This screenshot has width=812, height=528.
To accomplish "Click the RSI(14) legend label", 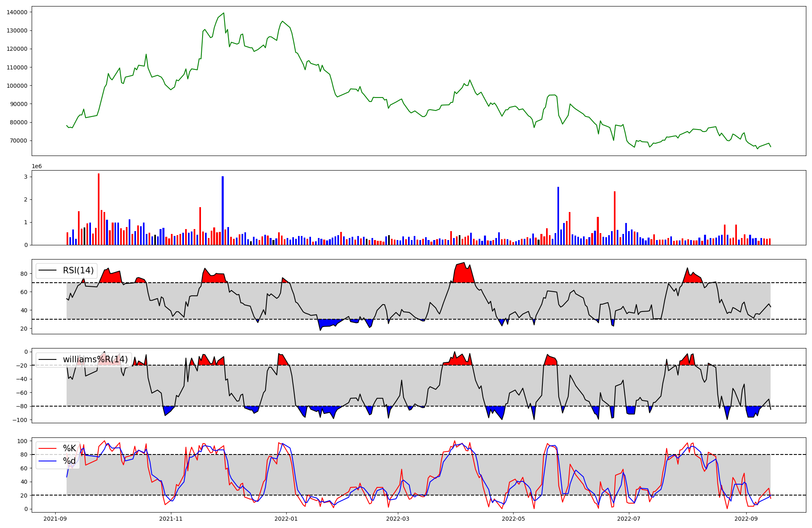I will (78, 270).
